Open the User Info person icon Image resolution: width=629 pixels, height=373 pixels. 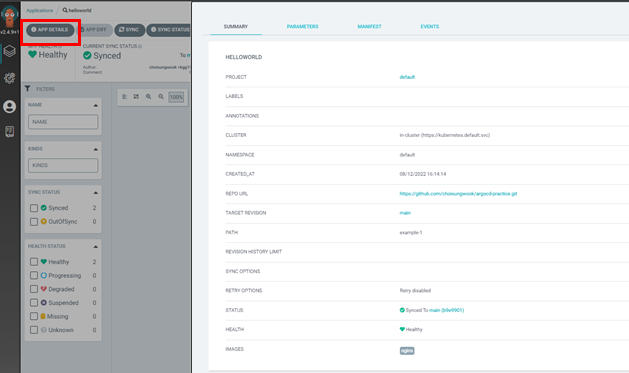10,107
